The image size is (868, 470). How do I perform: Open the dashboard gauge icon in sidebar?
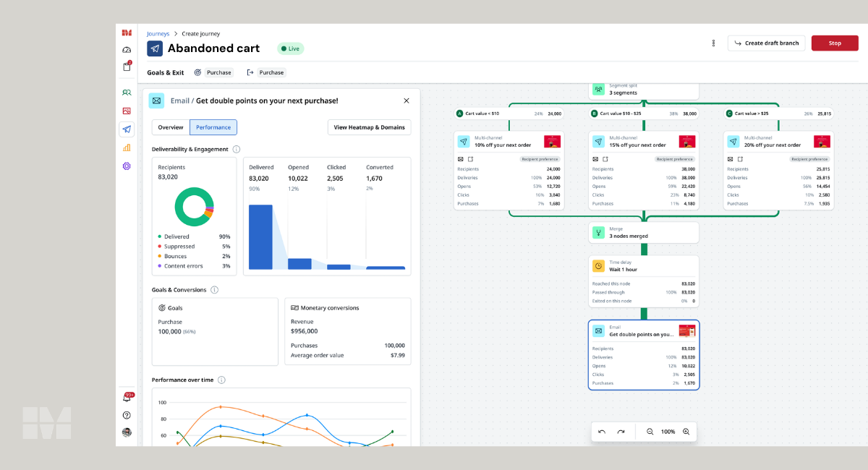(127, 50)
